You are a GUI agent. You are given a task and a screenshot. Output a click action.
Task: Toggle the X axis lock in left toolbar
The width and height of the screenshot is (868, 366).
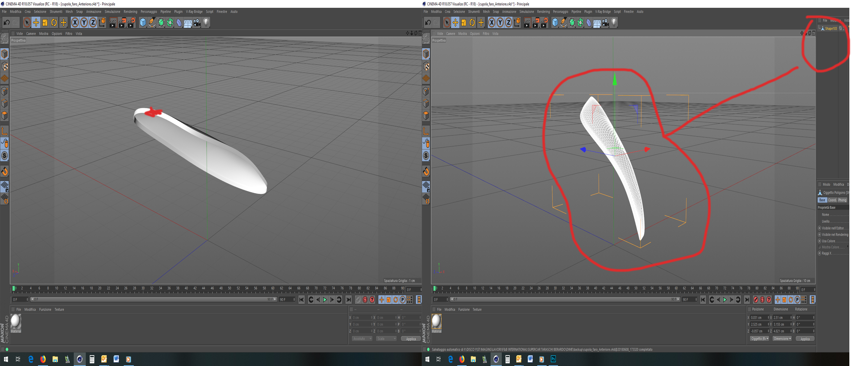[75, 23]
